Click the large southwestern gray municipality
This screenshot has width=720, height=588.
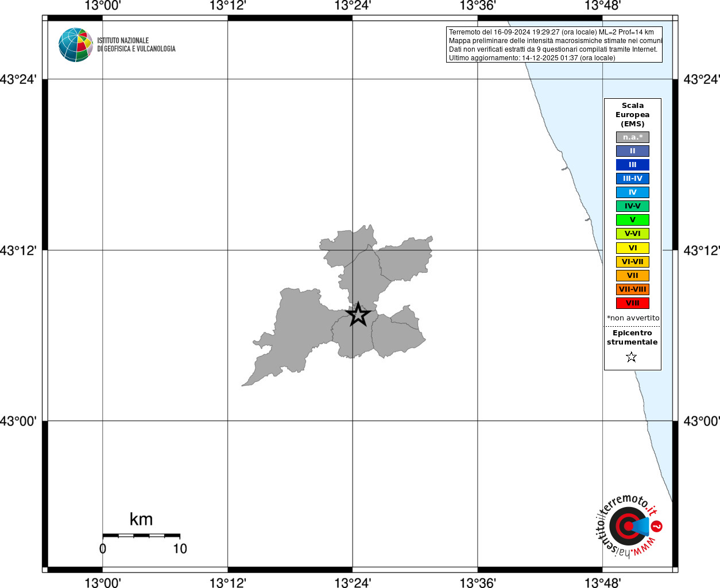(x=296, y=333)
